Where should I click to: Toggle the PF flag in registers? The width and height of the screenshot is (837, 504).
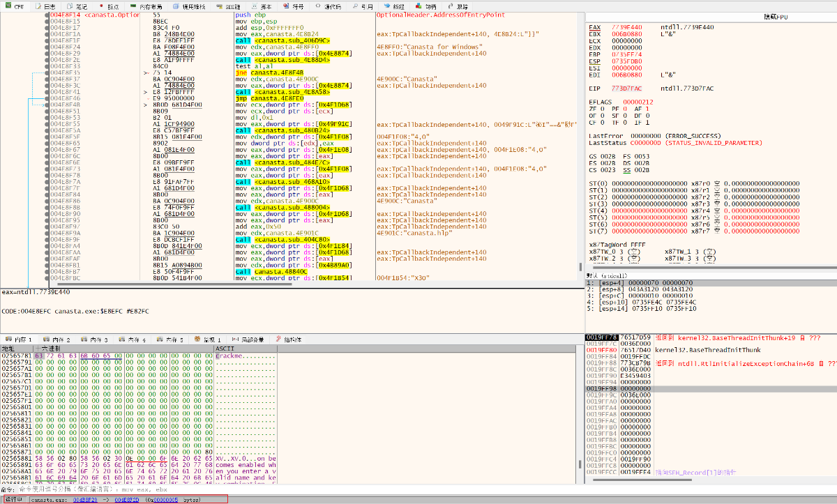coord(618,109)
